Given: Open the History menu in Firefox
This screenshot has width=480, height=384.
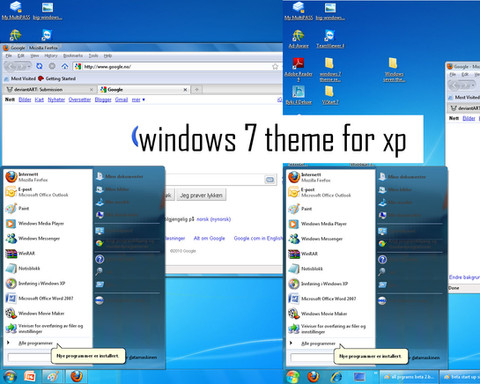Looking at the screenshot, I should coord(51,56).
